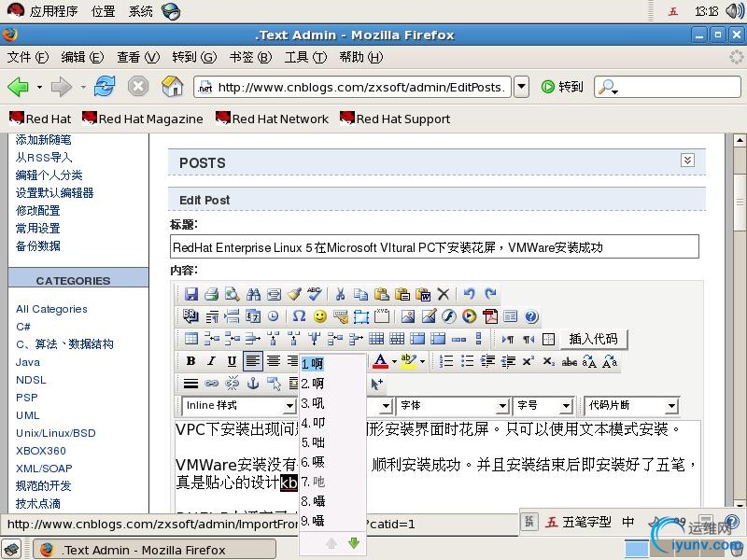Viewport: 747px width, 560px height.
Task: Toggle the 中 Chinese input mode indicator
Action: 627,522
